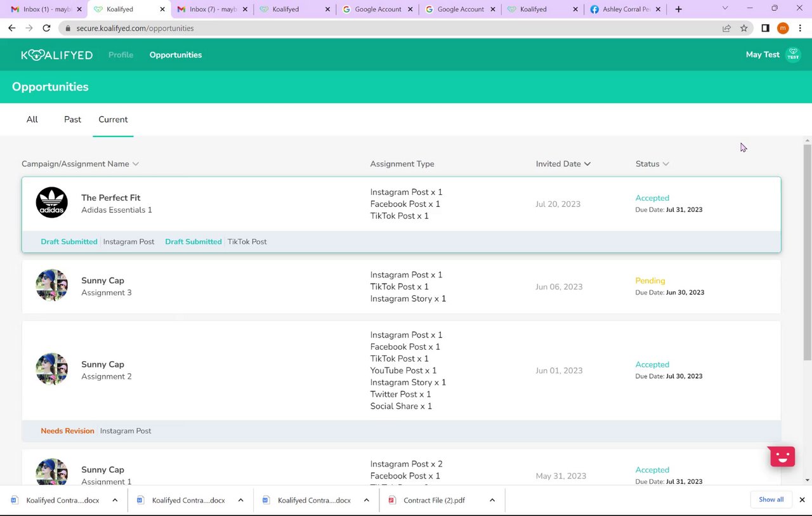Open the Chrome profile avatar 'm'

tap(783, 28)
